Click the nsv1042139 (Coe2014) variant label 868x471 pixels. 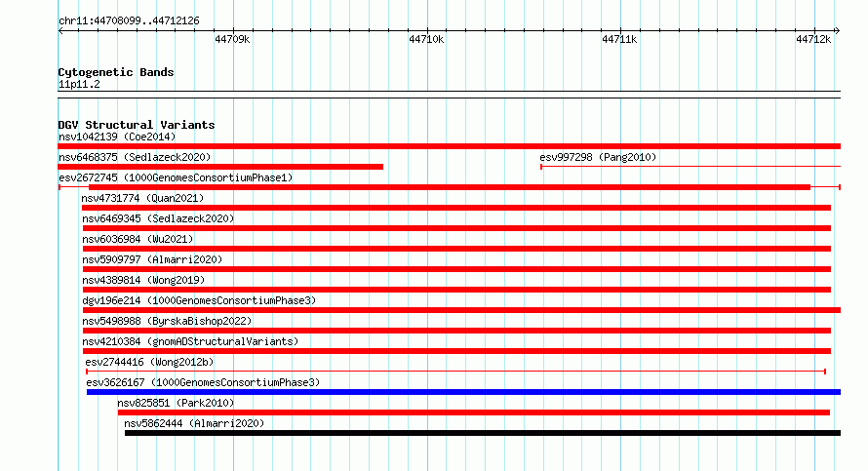click(117, 137)
